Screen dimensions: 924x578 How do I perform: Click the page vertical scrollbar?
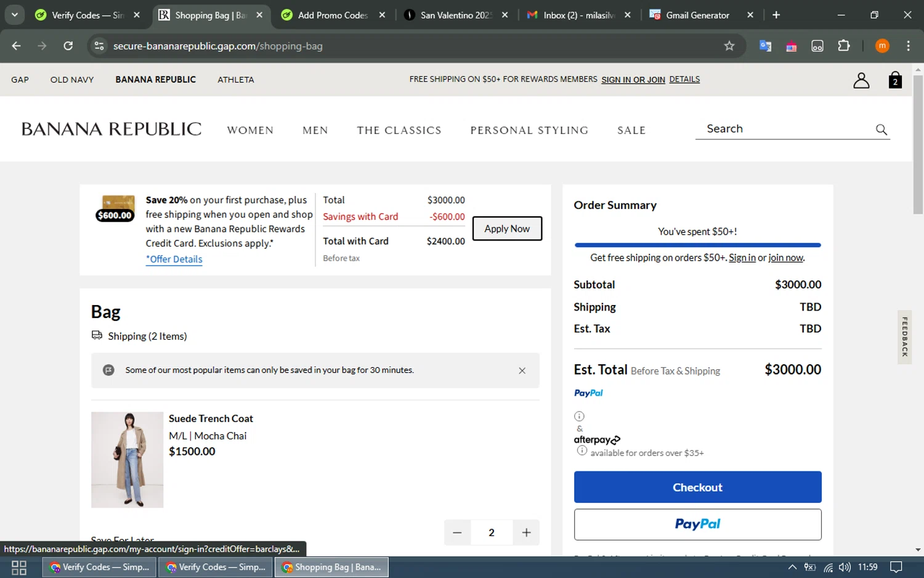click(918, 144)
